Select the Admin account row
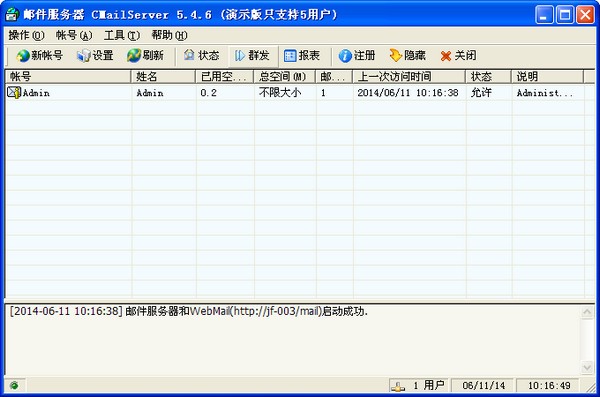 coord(295,93)
